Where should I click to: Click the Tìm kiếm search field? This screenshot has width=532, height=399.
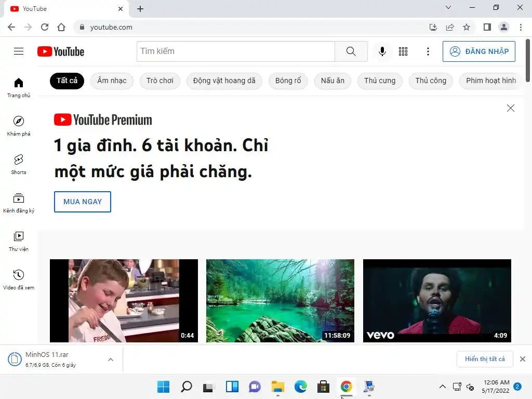tap(236, 51)
